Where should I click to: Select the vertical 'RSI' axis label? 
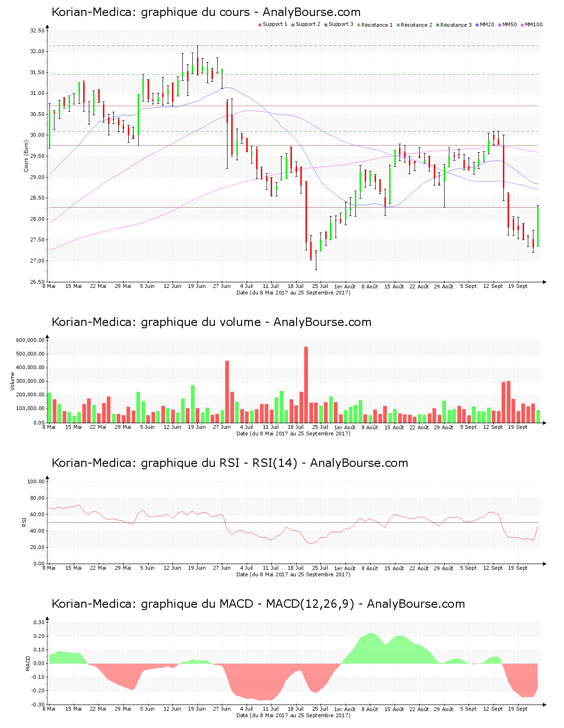[24, 522]
